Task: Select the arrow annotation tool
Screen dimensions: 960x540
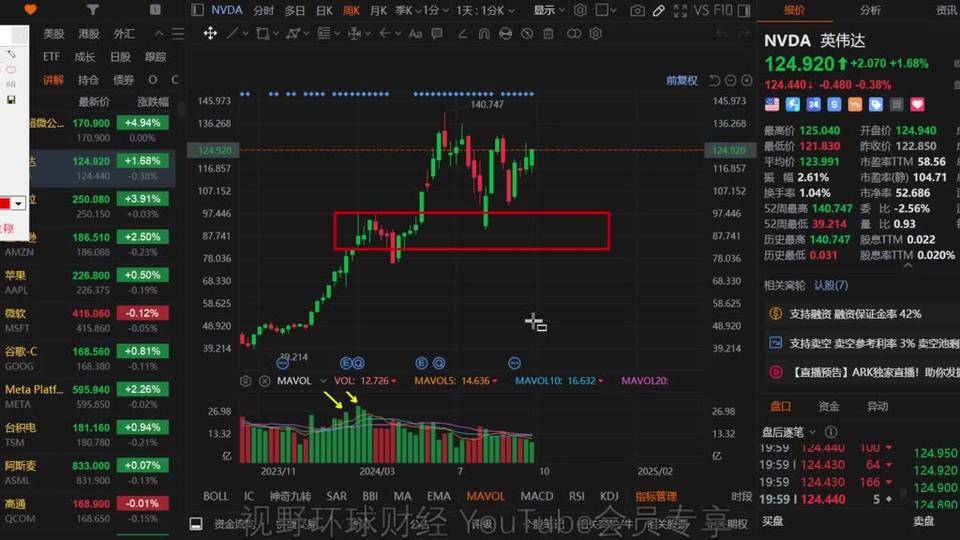Action: pos(384,33)
